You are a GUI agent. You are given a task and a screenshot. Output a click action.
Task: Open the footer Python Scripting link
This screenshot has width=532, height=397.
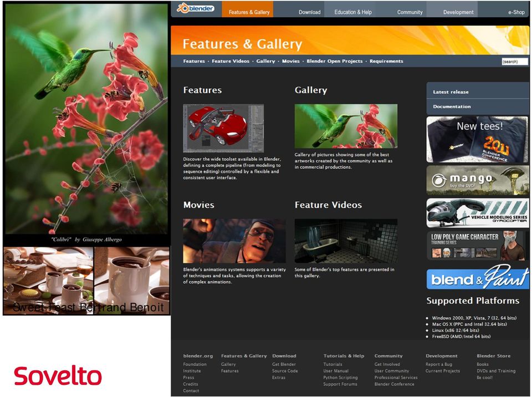pyautogui.click(x=340, y=377)
